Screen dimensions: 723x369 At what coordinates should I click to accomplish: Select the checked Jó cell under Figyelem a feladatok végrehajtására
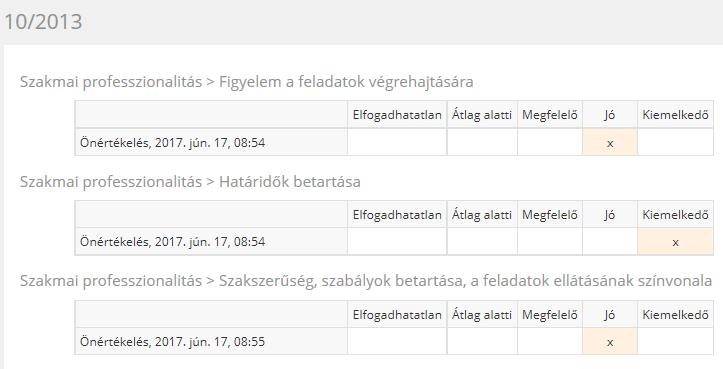coord(610,143)
